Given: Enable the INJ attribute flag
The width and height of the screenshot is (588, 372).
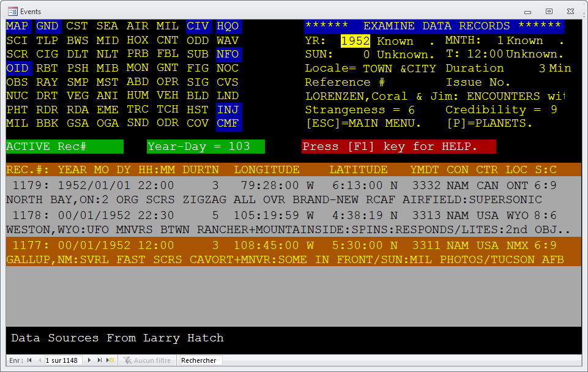Looking at the screenshot, I should point(228,110).
